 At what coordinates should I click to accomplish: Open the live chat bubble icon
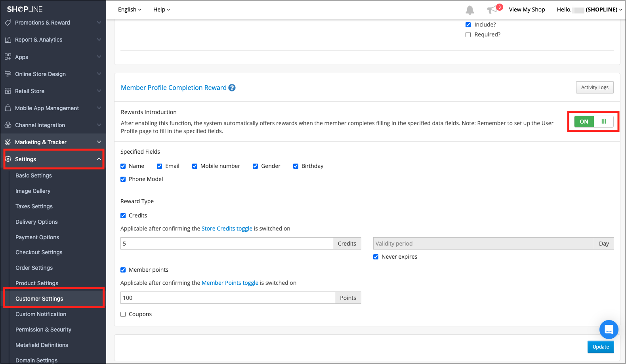point(609,329)
